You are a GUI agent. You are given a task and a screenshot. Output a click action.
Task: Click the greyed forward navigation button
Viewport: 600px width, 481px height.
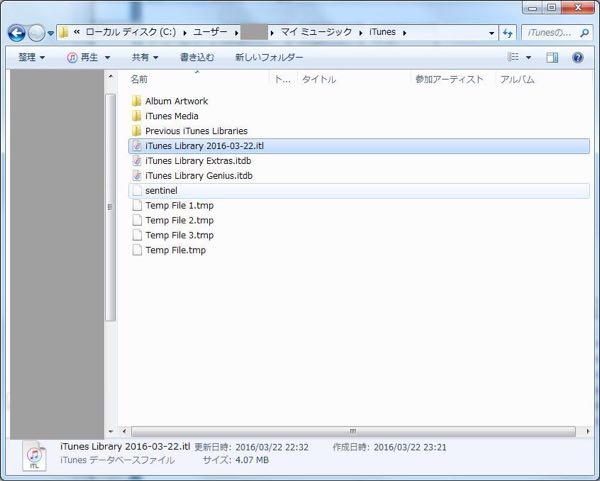(37, 33)
